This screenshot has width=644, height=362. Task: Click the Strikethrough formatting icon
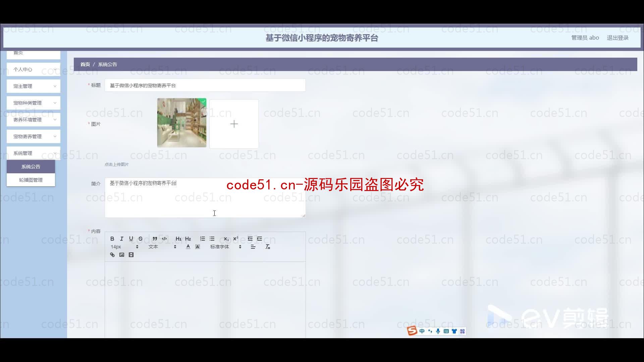coord(141,239)
